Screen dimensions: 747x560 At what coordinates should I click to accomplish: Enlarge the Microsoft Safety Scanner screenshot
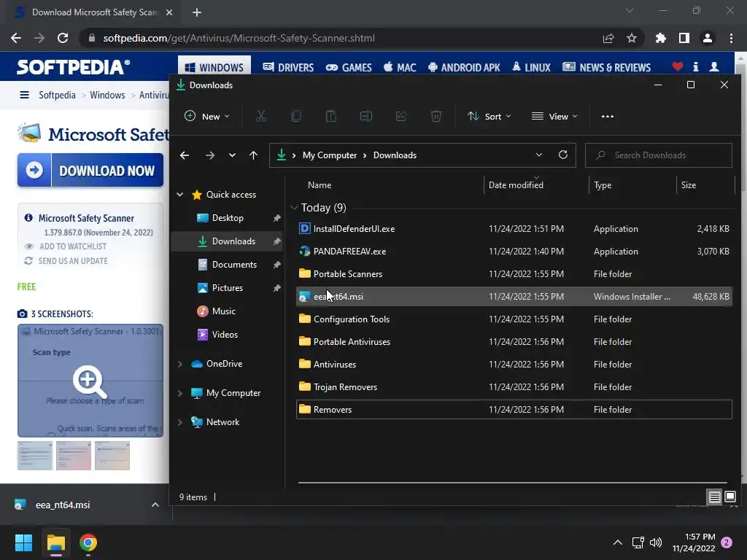[x=90, y=381]
